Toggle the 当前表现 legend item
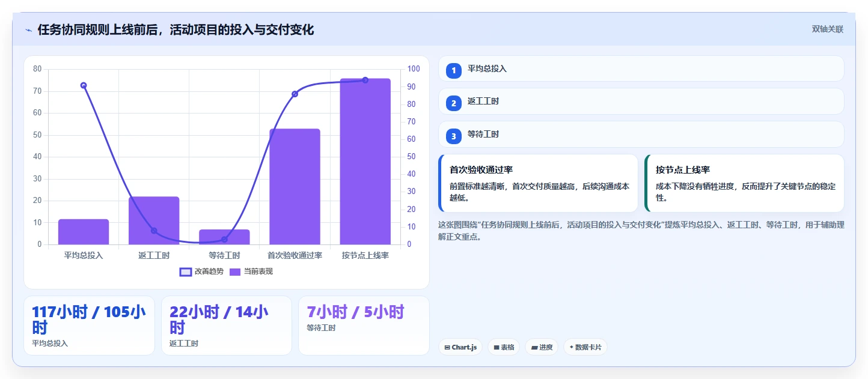868x379 pixels. point(251,271)
